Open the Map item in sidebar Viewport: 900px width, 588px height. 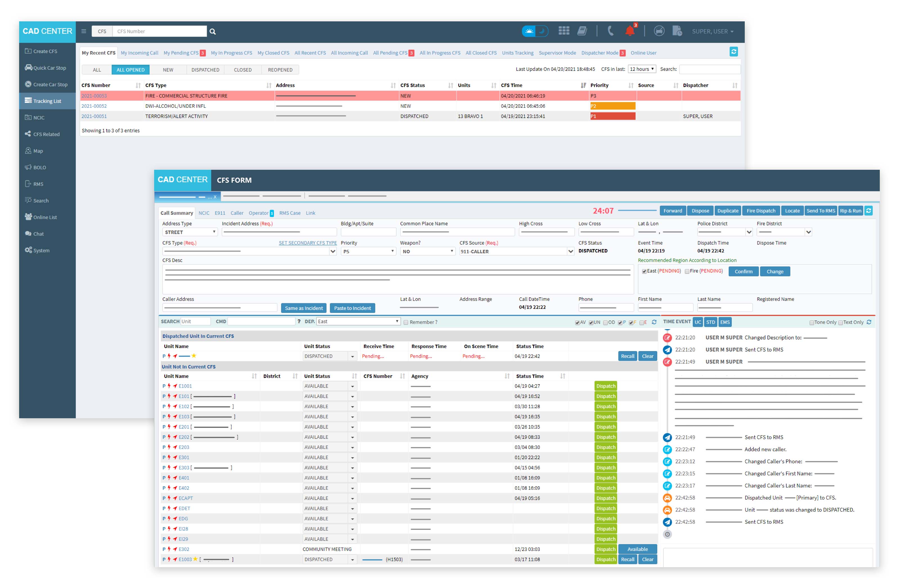click(38, 151)
